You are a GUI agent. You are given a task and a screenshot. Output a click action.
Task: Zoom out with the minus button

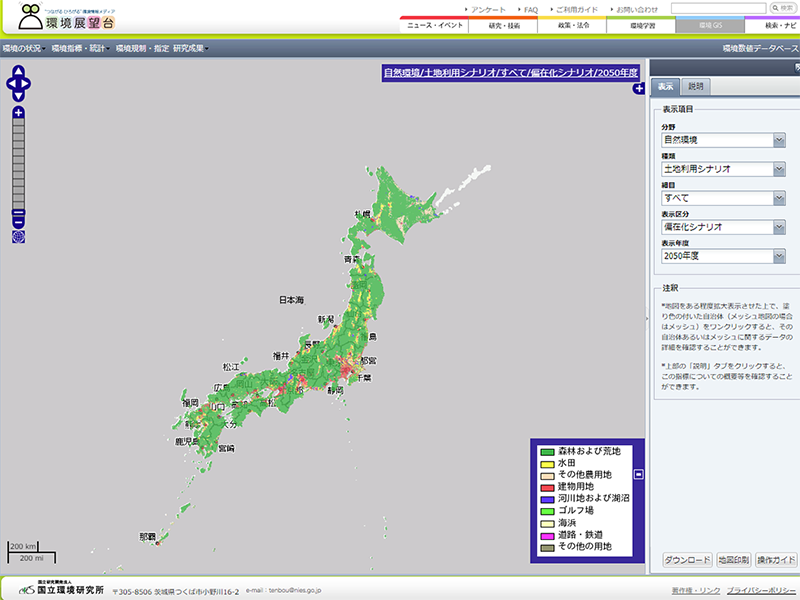pos(18,222)
